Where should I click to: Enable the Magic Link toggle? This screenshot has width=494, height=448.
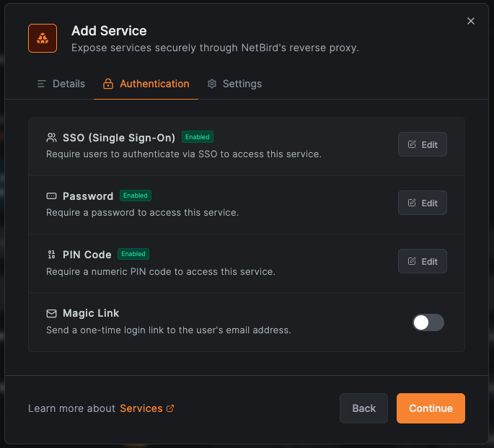click(x=428, y=322)
